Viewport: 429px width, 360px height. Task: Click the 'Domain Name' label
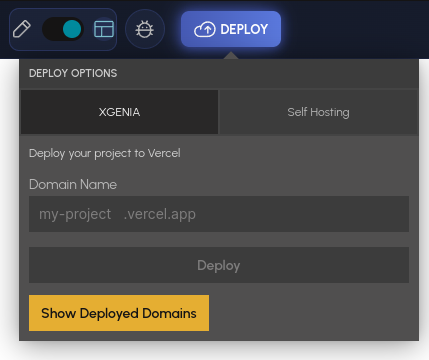point(73,184)
